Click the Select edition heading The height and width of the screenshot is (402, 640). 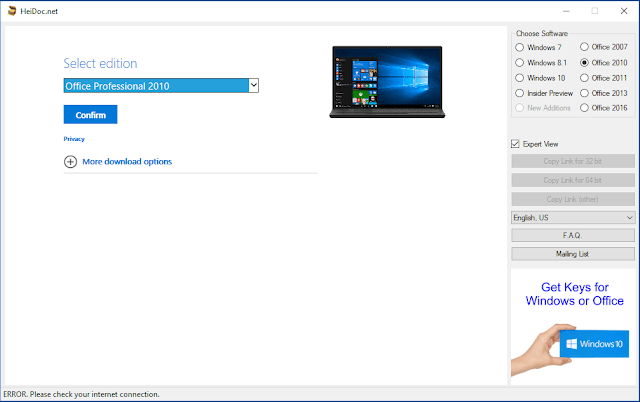click(100, 63)
